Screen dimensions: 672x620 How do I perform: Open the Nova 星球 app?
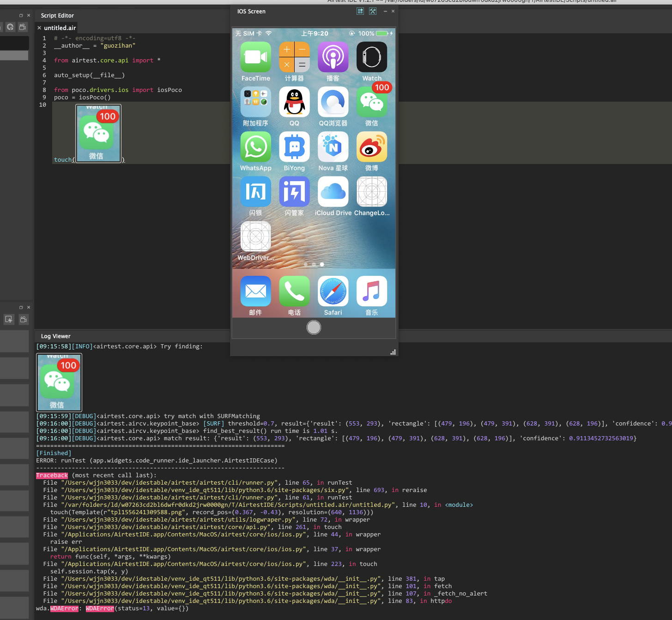333,148
